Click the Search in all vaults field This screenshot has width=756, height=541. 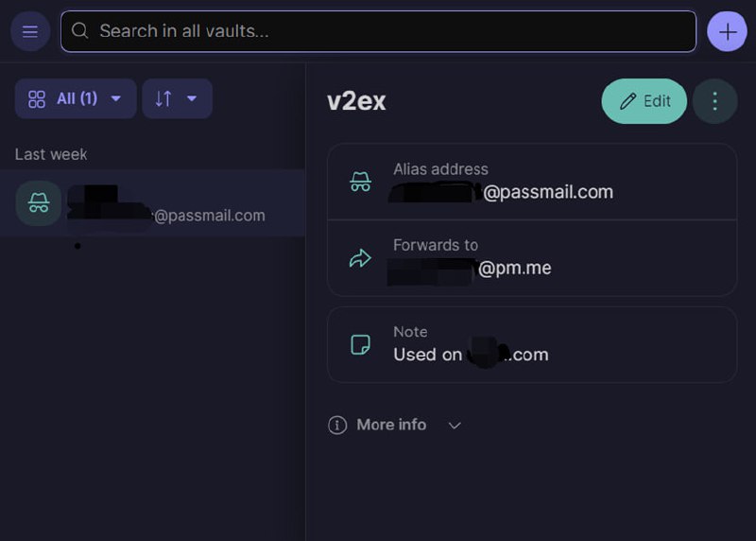coord(378,31)
